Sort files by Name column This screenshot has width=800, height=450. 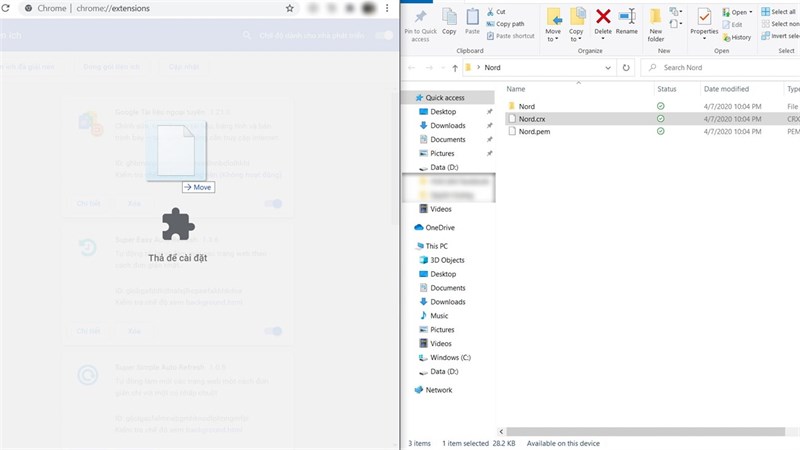[x=516, y=89]
